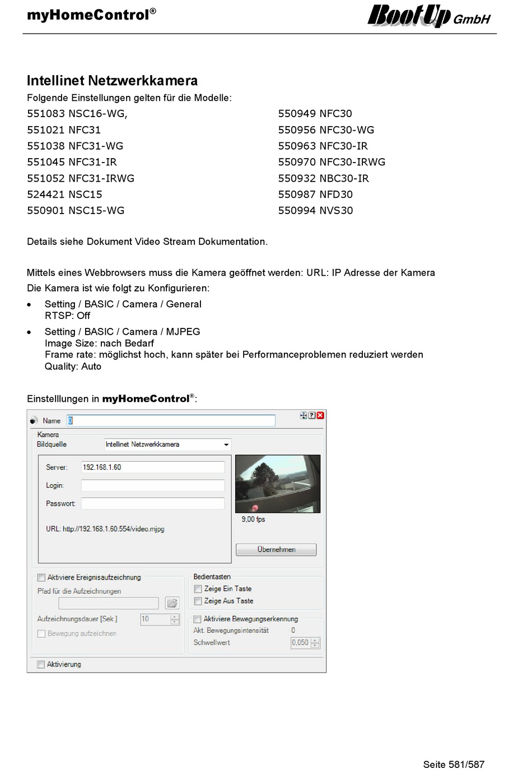Close the camera settings dialog
Viewport: 532px width, 778px height.
[x=320, y=415]
